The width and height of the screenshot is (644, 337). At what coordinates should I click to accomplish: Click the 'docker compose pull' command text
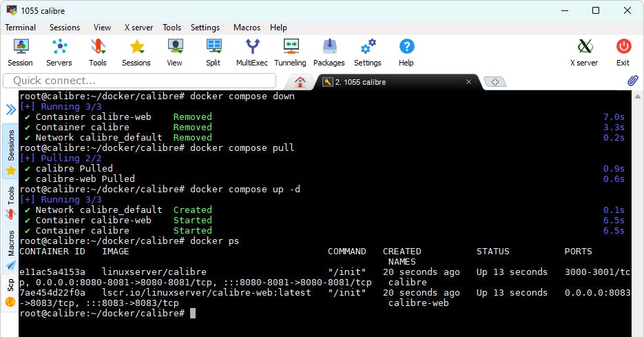[242, 148]
